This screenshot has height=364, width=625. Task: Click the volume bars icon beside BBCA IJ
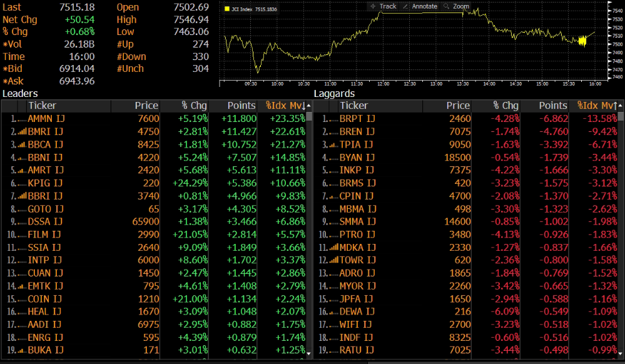pyautogui.click(x=23, y=144)
